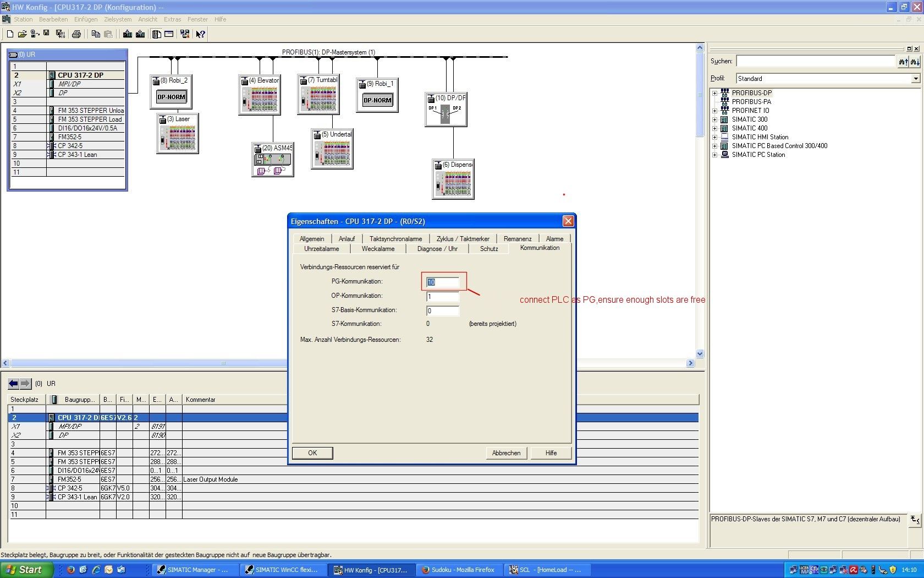The width and height of the screenshot is (924, 578).
Task: Switch to Sudoku - Mozilla Firefox taskbar button
Action: point(459,570)
